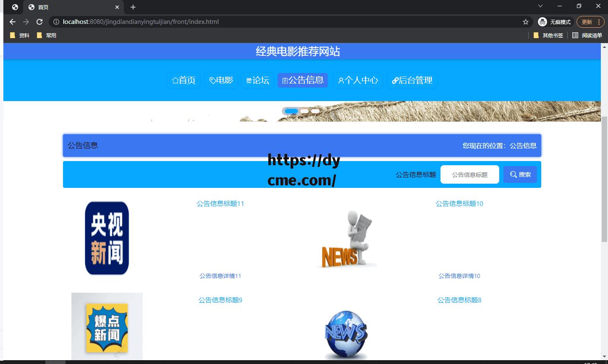Expand the 其他书签 bookmarks folder
The image size is (608, 364).
[547, 35]
